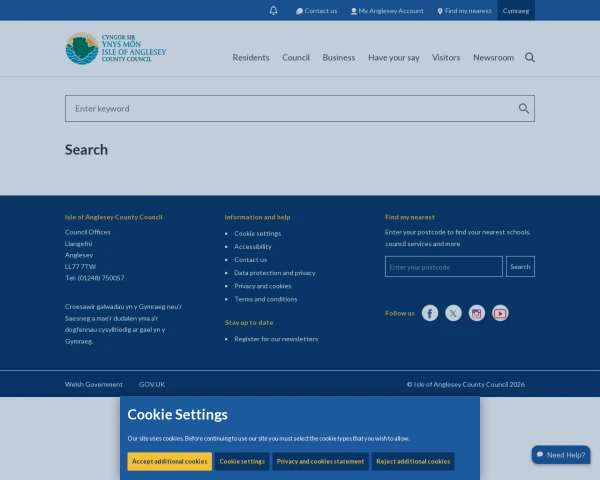
Task: Click the Isle of Anglesey council logo
Action: (x=116, y=48)
